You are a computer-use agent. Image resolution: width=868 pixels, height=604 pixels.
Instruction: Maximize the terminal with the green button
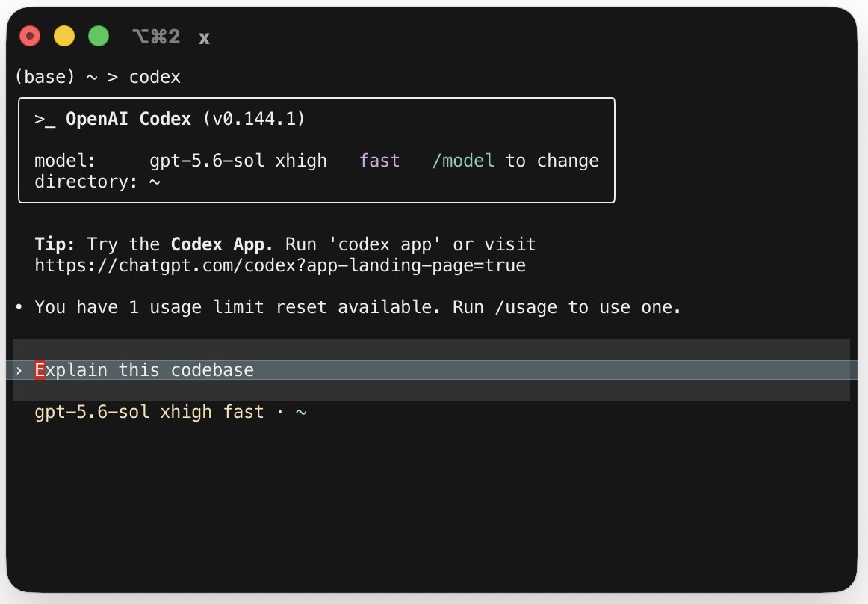tap(99, 37)
